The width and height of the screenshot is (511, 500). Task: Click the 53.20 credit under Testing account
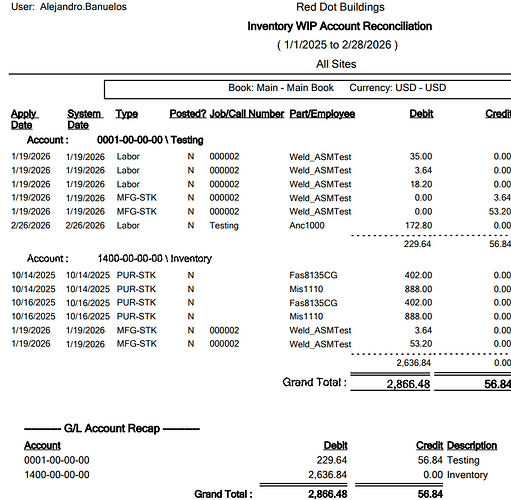(500, 212)
